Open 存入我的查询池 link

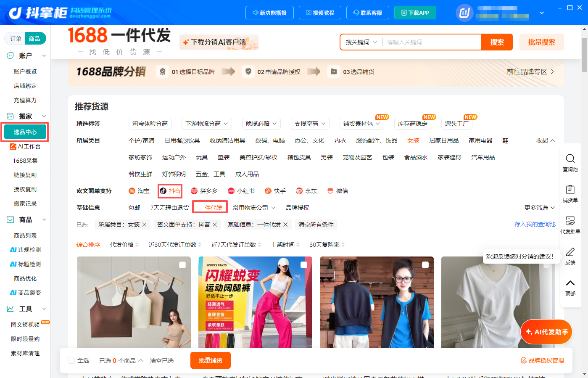pyautogui.click(x=535, y=224)
